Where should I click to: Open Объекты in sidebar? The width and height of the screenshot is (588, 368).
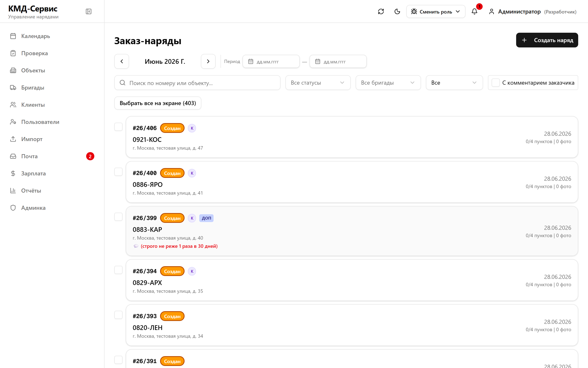(52, 70)
